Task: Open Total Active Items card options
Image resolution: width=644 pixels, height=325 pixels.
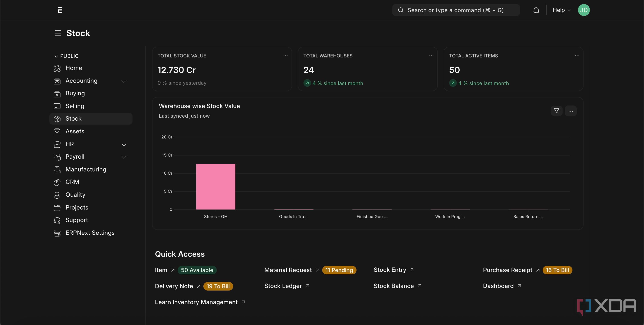Action: click(x=577, y=55)
